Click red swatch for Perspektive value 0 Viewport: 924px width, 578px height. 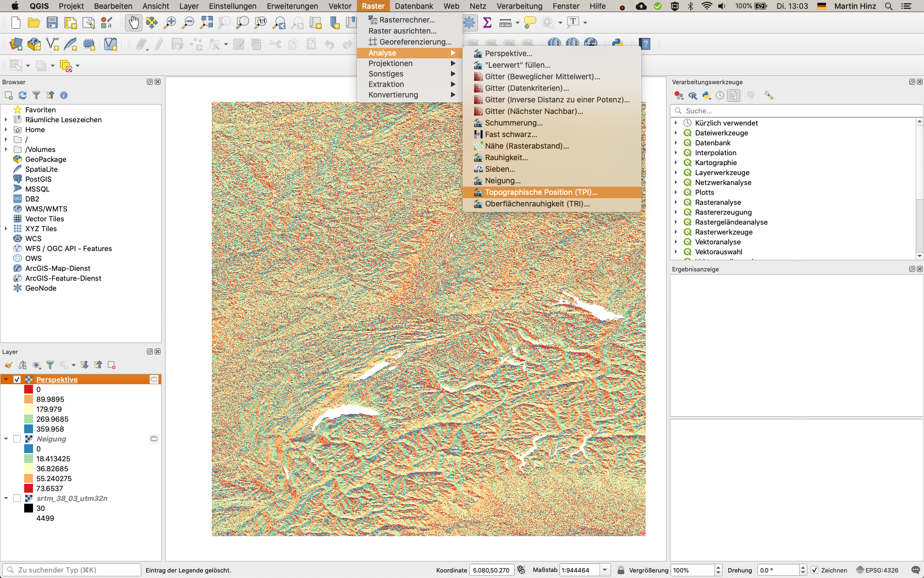click(x=29, y=390)
